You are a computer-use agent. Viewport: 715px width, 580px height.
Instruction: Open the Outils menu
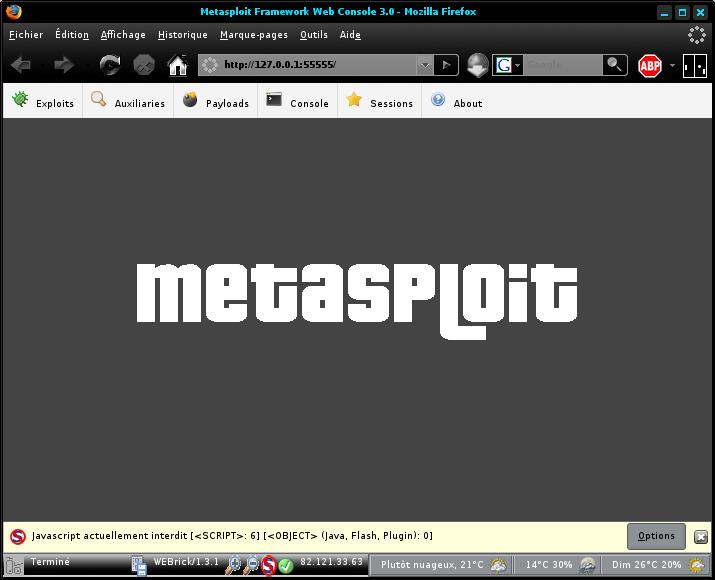[x=314, y=35]
